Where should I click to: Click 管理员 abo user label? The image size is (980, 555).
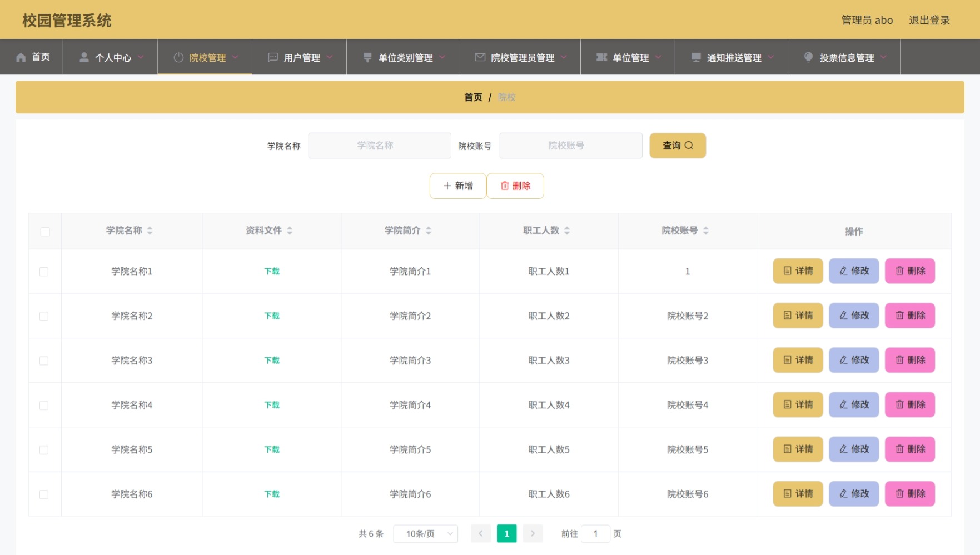867,20
